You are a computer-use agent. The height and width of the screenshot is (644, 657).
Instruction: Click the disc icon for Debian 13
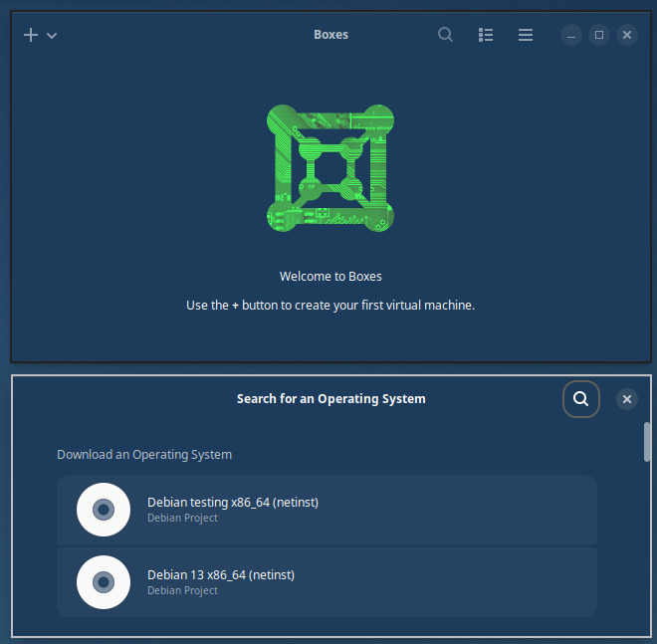(x=104, y=582)
